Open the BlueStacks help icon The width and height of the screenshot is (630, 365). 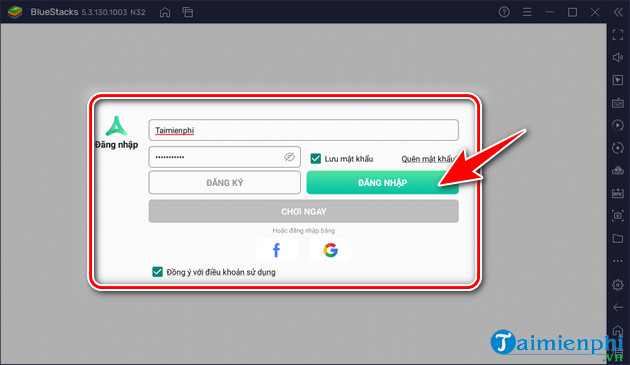[x=504, y=12]
